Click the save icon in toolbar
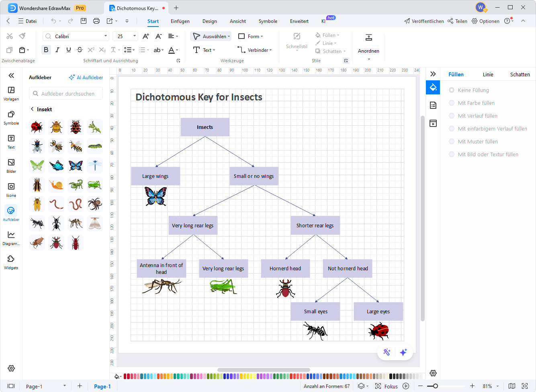This screenshot has height=392, width=536. pos(84,21)
